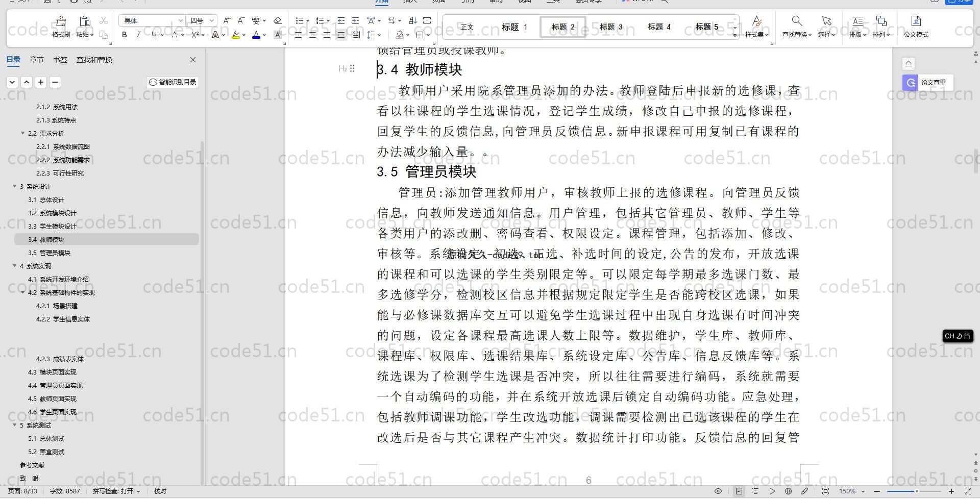This screenshot has height=499, width=980.
Task: Go to 3.5 管理员模块 in outline
Action: tap(49, 253)
